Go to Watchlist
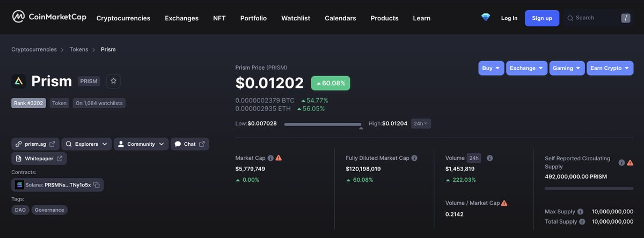The image size is (644, 238). point(296,18)
